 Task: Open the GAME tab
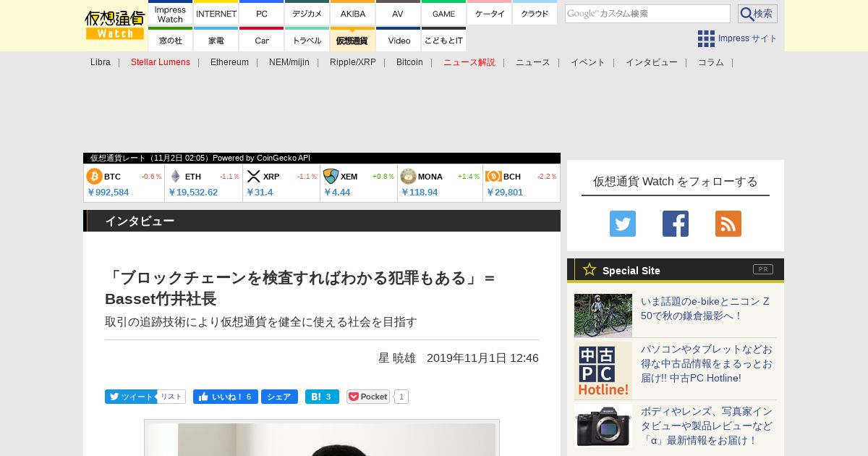click(x=443, y=14)
